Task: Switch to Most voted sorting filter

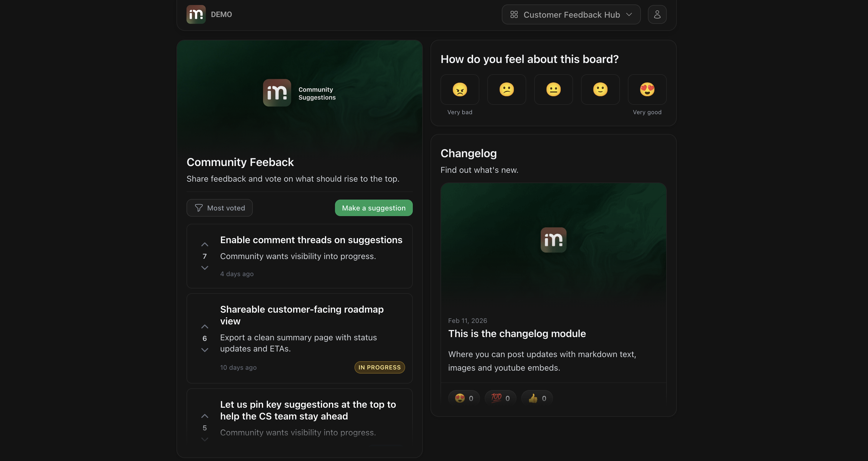Action: click(220, 208)
